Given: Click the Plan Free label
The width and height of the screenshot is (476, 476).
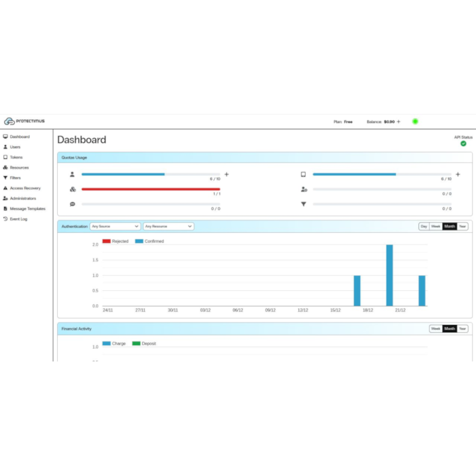Looking at the screenshot, I should coord(343,122).
